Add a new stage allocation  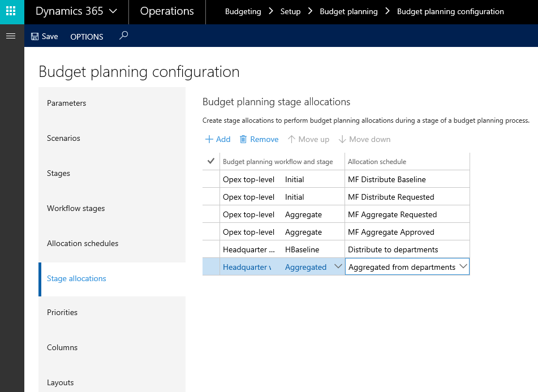point(217,139)
